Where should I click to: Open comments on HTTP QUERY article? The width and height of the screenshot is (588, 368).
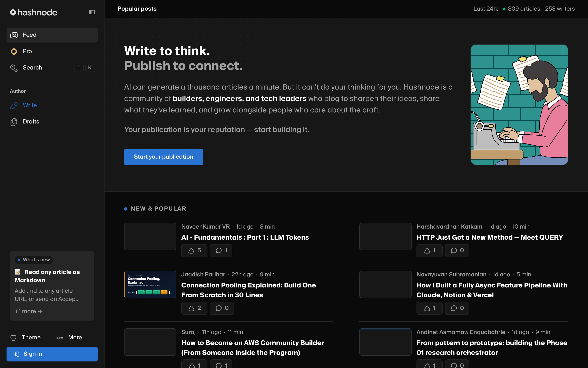(457, 251)
